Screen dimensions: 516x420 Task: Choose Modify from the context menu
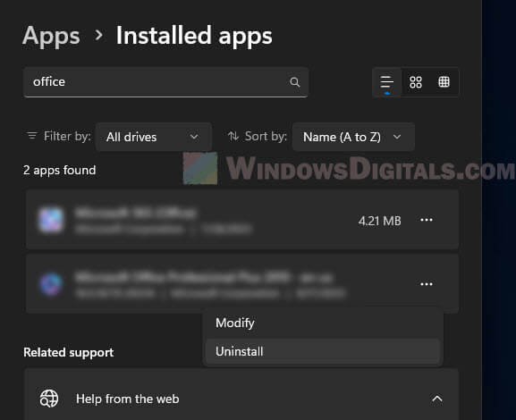point(323,323)
